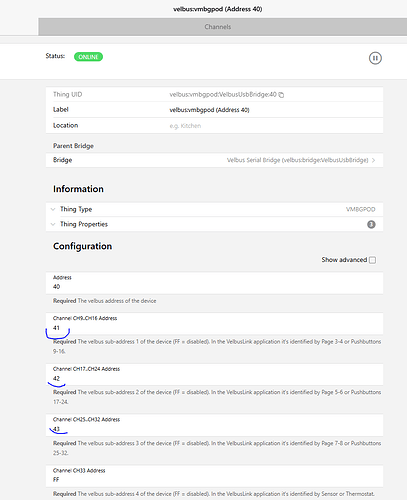Click the Location input field

pyautogui.click(x=275, y=126)
